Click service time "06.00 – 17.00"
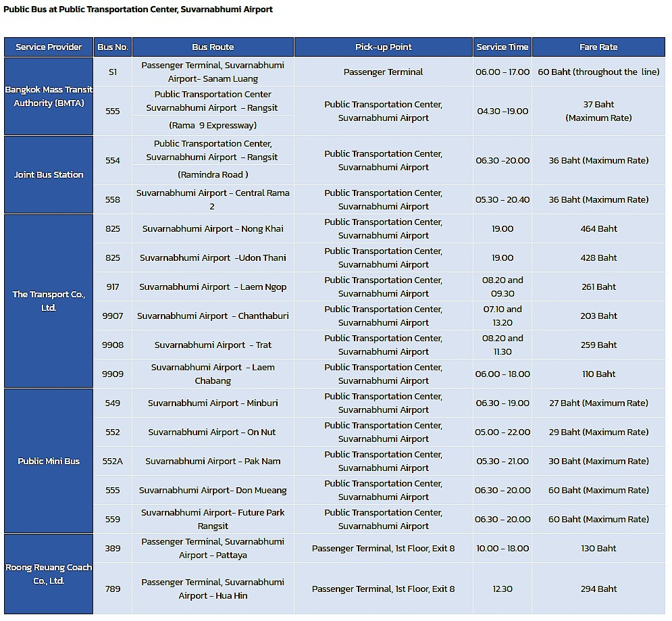 [502, 72]
